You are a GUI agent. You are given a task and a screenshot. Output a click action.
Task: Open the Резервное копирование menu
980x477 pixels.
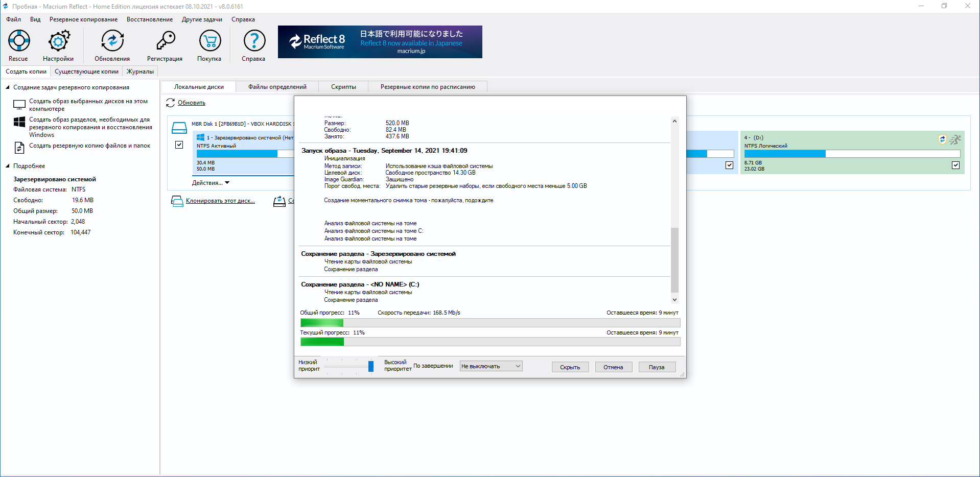(x=83, y=19)
